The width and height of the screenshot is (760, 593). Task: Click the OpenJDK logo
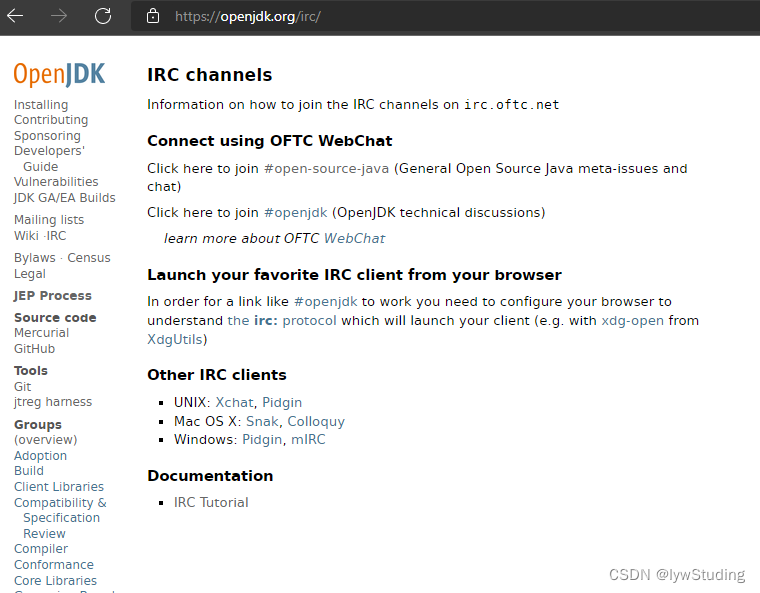pyautogui.click(x=59, y=75)
